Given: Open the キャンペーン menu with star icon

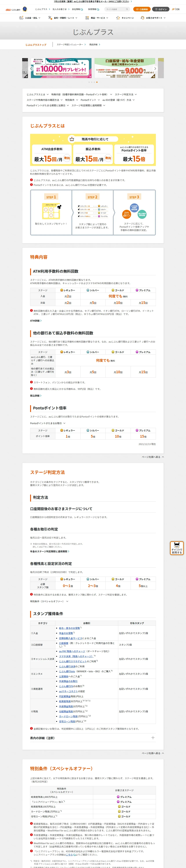Looking at the screenshot, I should pyautogui.click(x=125, y=18).
